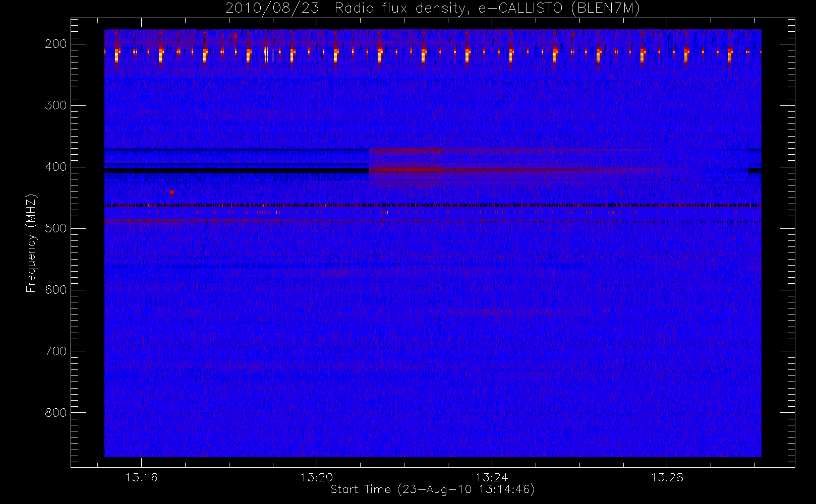Click the 13:24 time tick label
816x504 pixels.
(492, 477)
